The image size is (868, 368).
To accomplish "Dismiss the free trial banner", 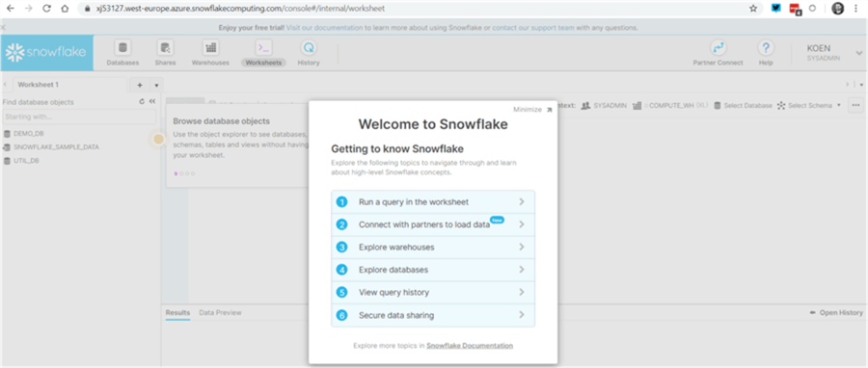I will coord(3,27).
